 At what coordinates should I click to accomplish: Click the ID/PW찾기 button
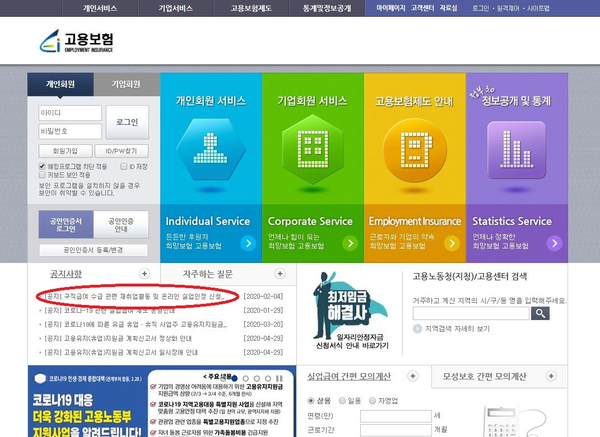(121, 151)
